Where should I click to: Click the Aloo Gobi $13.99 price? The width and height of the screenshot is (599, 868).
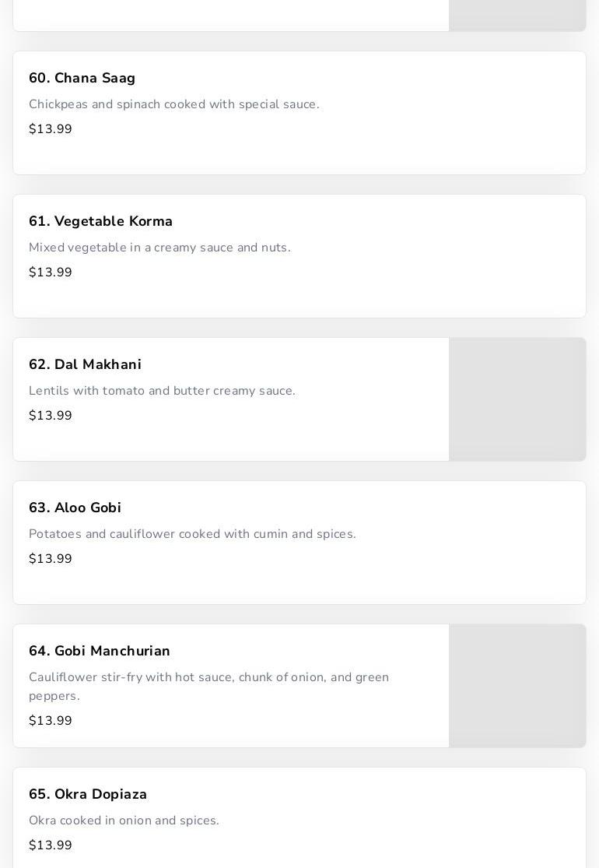[51, 559]
